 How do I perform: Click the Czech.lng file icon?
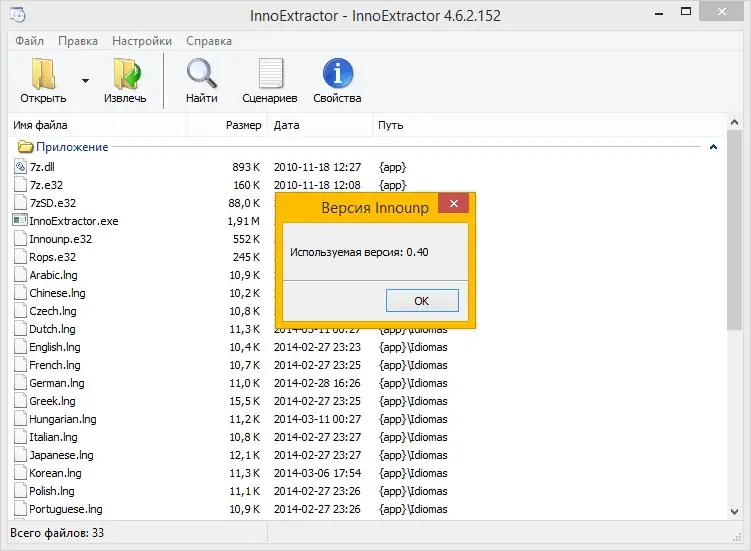coord(20,310)
